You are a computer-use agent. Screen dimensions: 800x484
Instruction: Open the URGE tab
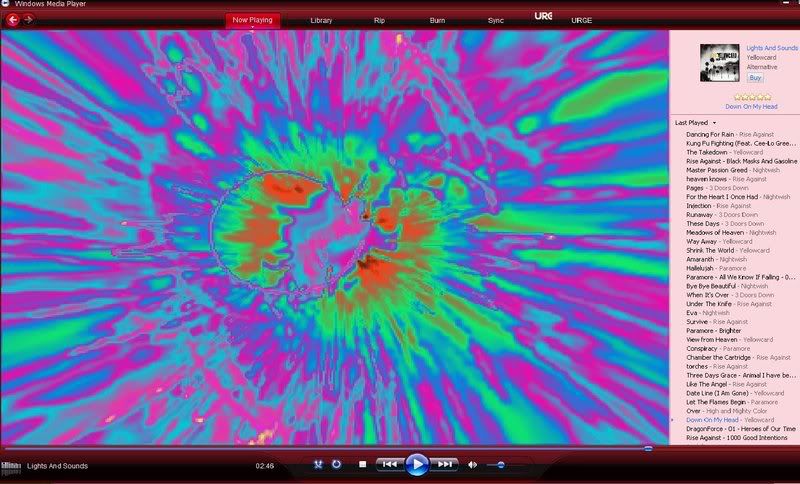tap(582, 20)
